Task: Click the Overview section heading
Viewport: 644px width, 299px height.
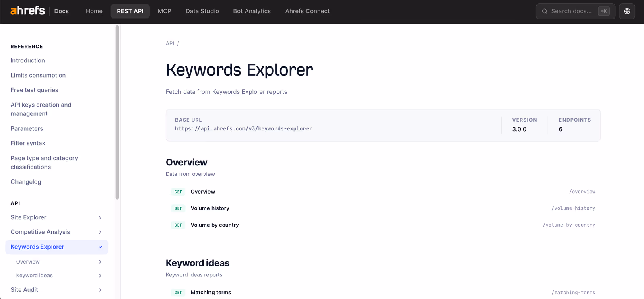Action: click(187, 162)
